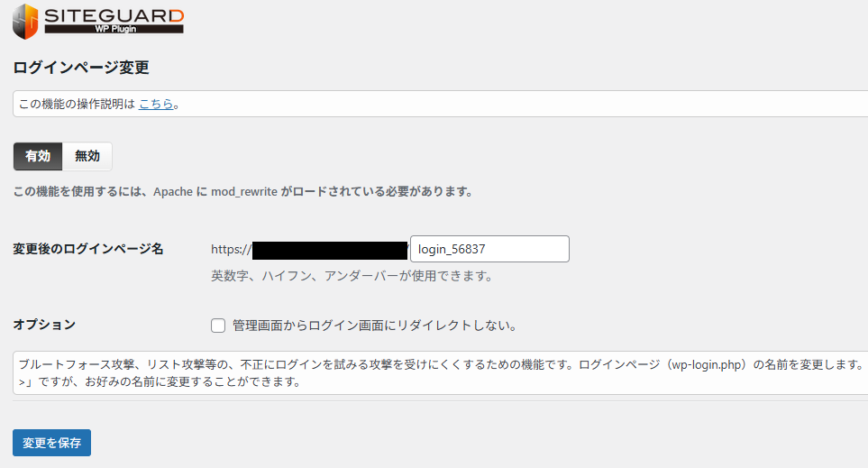Screen dimensions: 868x468
Task: Click into the login_56837 page name field
Action: pyautogui.click(x=489, y=249)
